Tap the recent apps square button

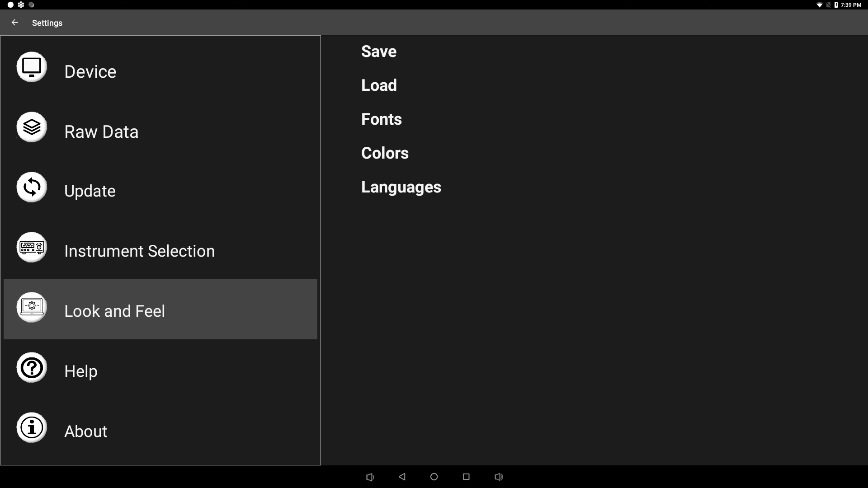466,477
